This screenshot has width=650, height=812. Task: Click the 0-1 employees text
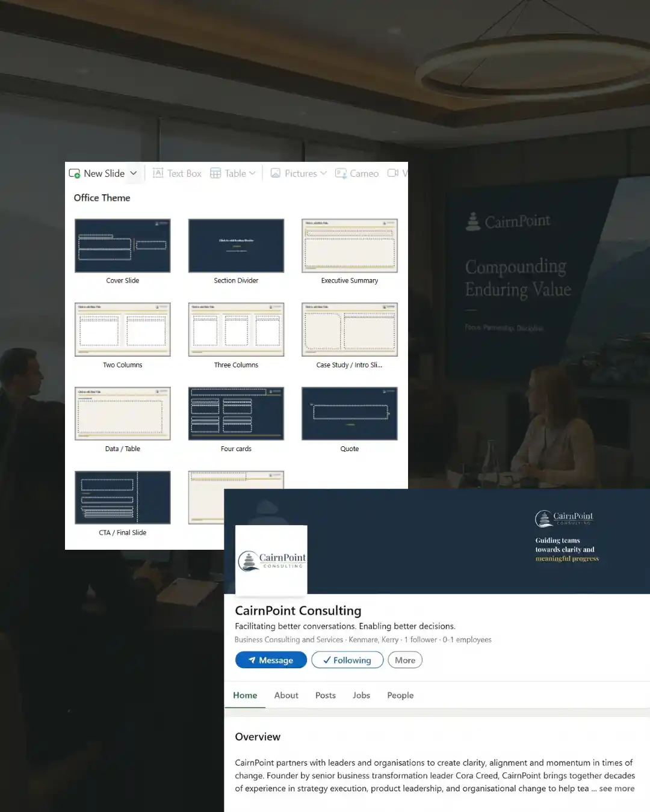tap(467, 640)
